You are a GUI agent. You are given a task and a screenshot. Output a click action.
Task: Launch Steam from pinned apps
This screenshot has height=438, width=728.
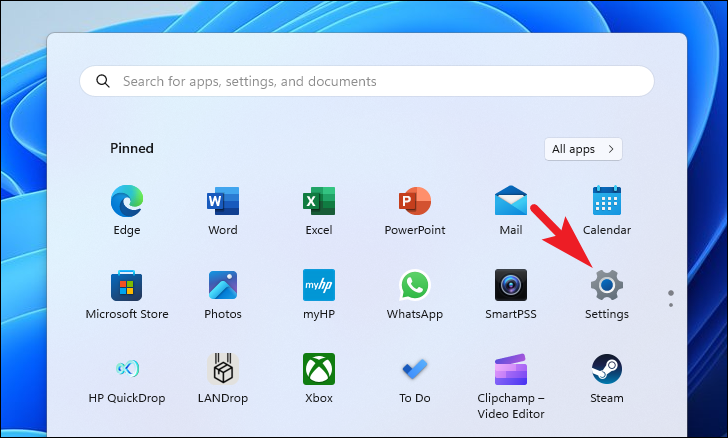tap(607, 369)
